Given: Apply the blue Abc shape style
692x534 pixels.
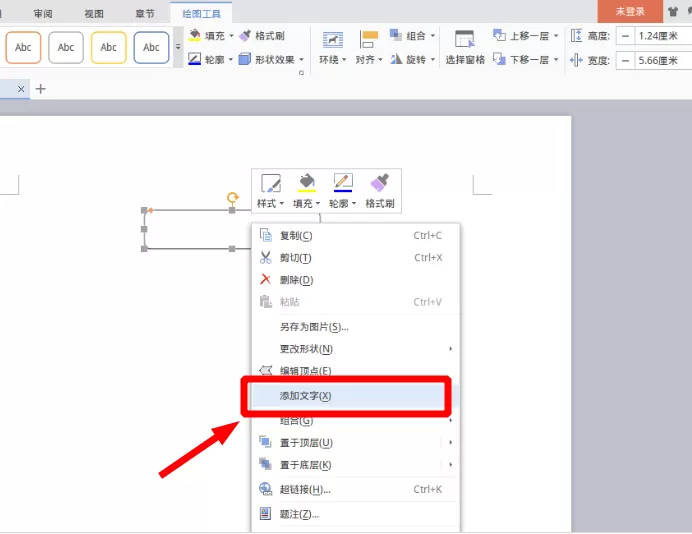Looking at the screenshot, I should coord(151,47).
